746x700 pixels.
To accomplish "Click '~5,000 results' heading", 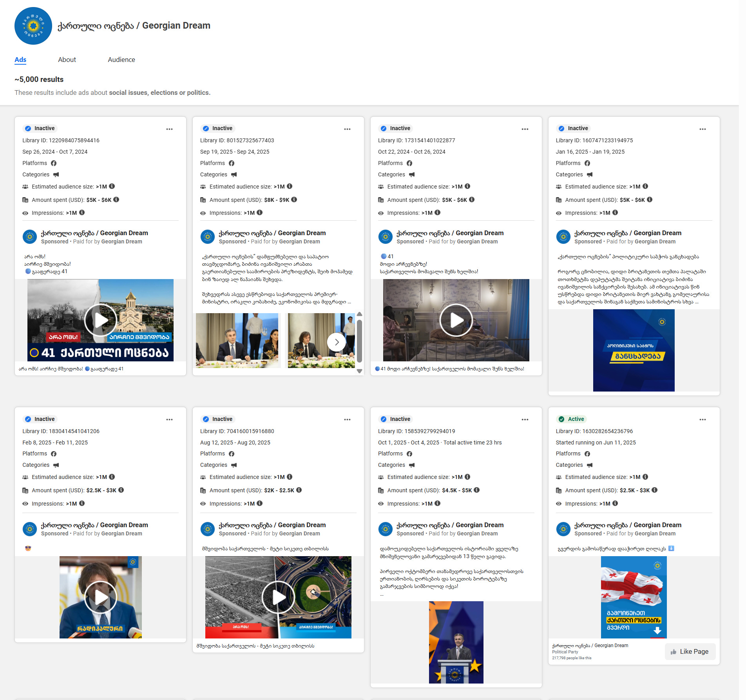I will click(39, 80).
